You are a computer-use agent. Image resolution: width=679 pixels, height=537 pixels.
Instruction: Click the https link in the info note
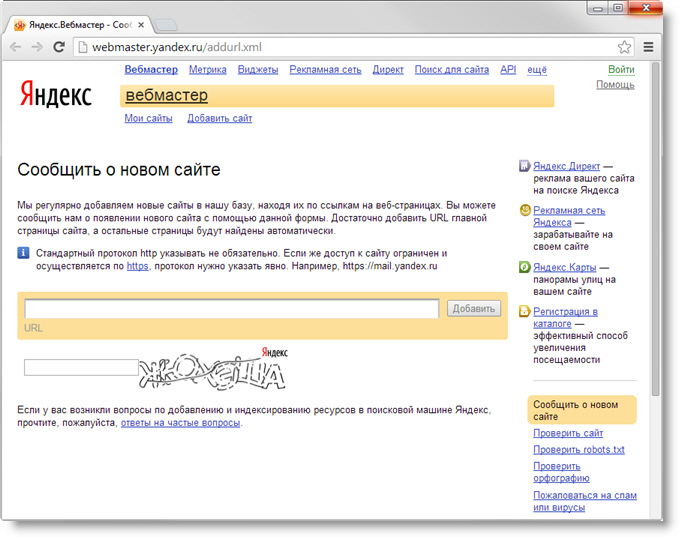point(137,266)
